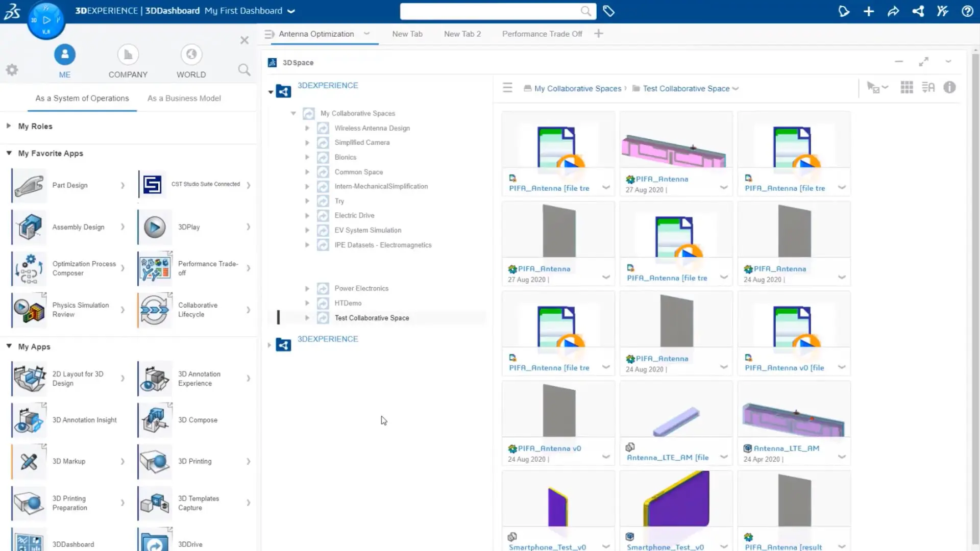The width and height of the screenshot is (980, 551).
Task: Add a new dashboard tab
Action: point(599,34)
